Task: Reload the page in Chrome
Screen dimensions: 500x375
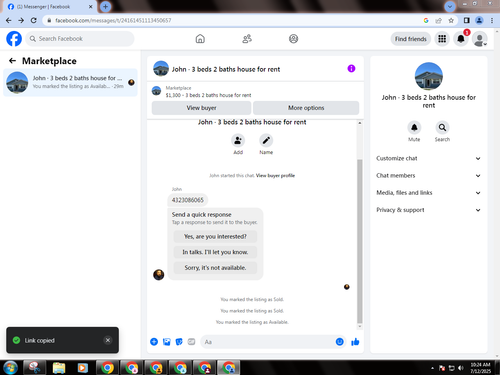Action: coord(34,20)
